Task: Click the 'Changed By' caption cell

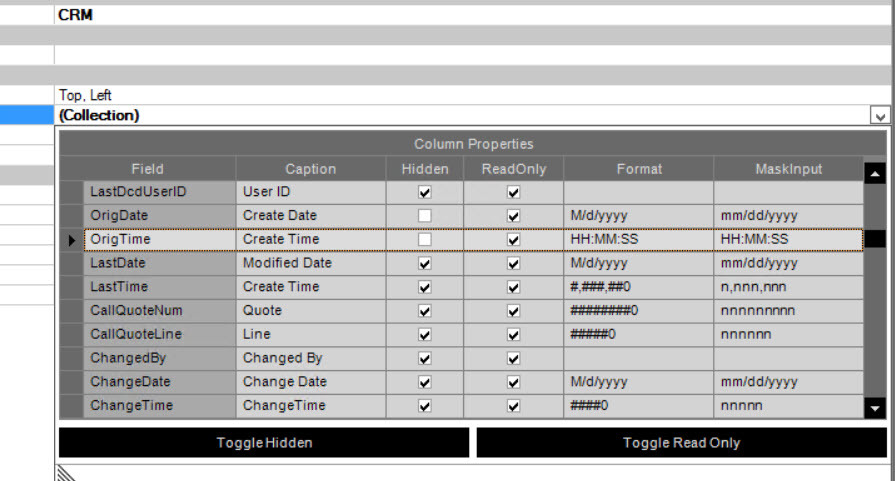Action: click(x=311, y=358)
